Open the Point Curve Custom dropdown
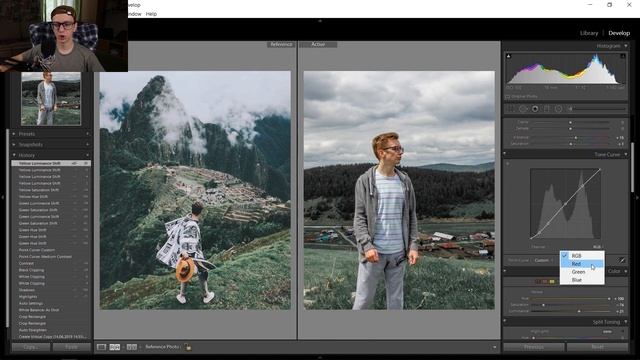The height and width of the screenshot is (360, 640). (x=543, y=260)
